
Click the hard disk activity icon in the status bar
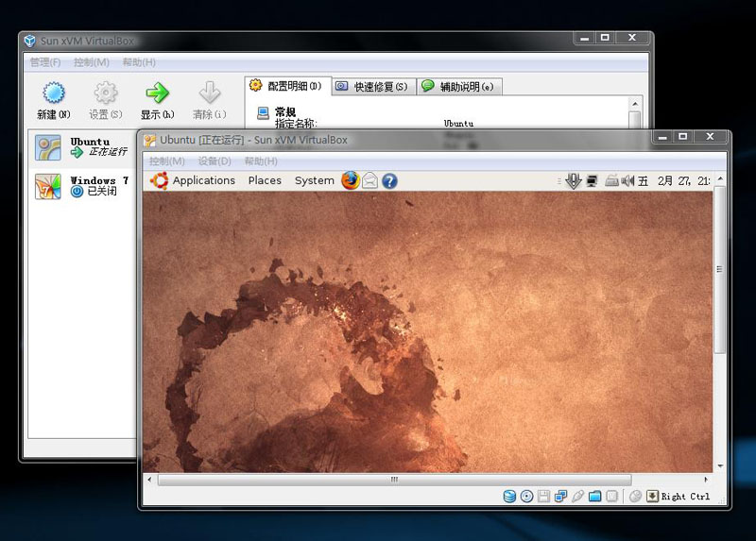click(509, 497)
